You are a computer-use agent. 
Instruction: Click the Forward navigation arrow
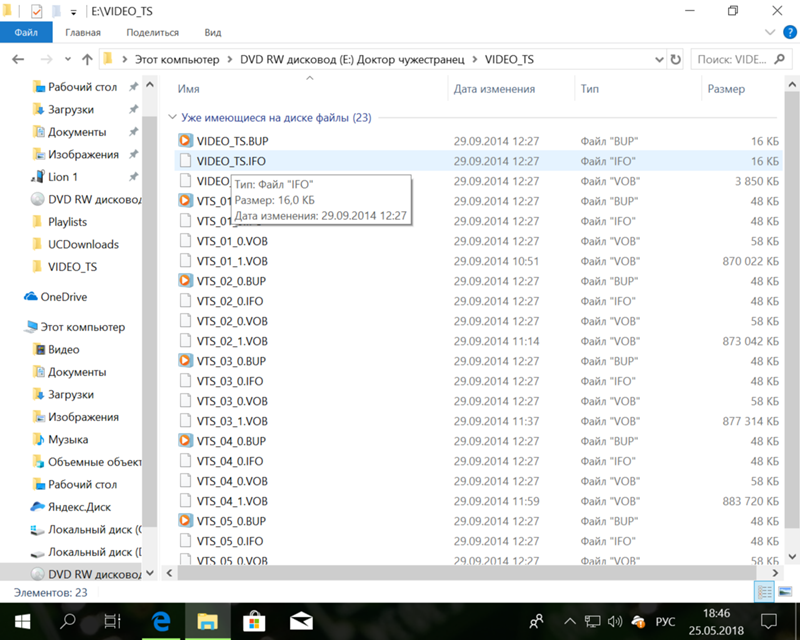pos(46,60)
